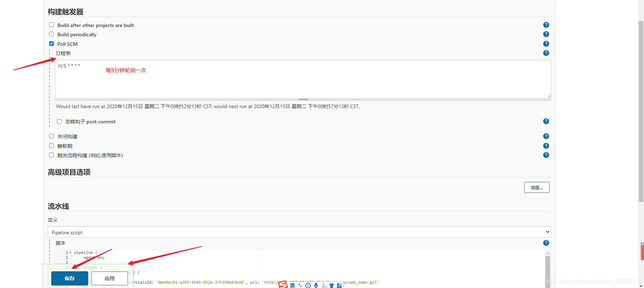Open help for Build after other projects

point(546,25)
